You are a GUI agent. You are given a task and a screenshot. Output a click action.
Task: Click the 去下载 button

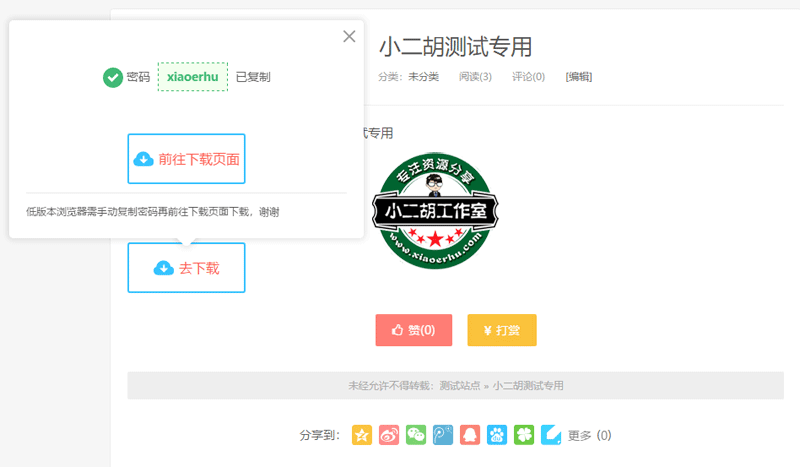186,267
